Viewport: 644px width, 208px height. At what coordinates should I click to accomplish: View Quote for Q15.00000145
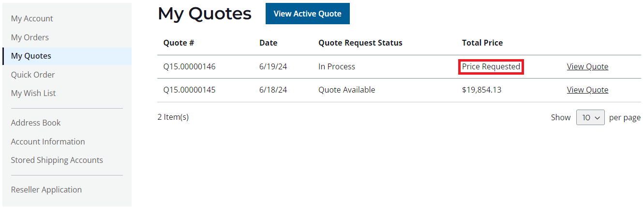[587, 90]
